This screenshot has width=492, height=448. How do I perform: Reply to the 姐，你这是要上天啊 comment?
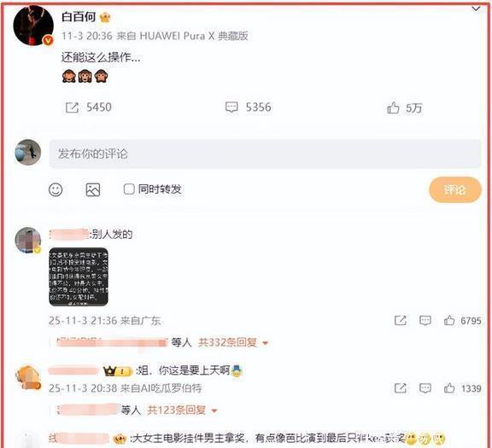(x=425, y=388)
